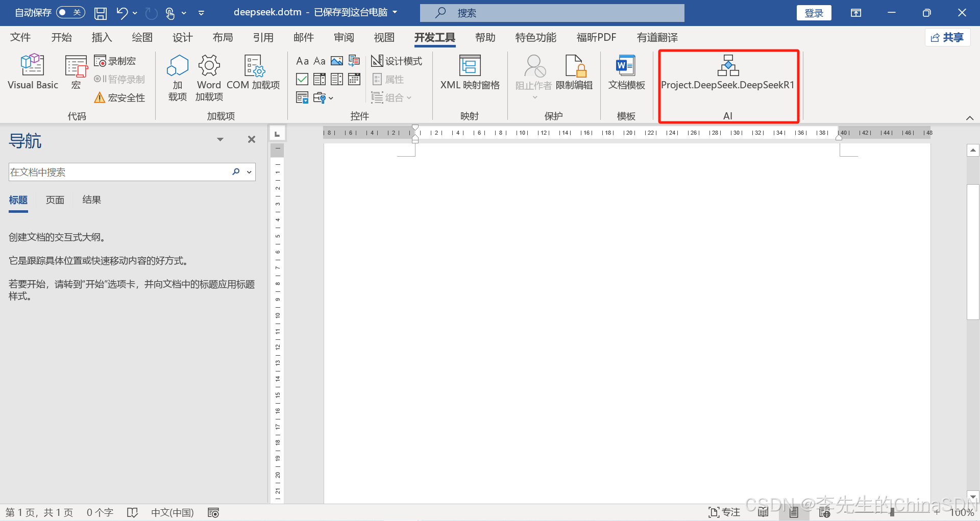
Task: Insert building block gallery content control
Action: 354,61
